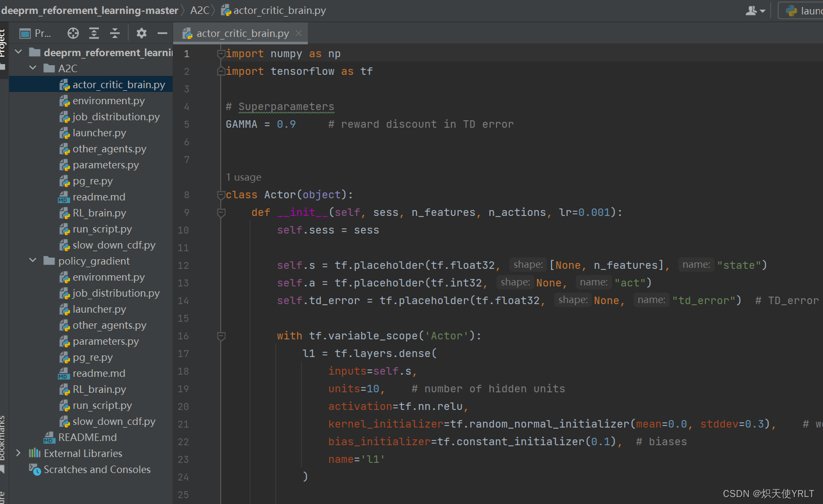Click the policy_gradient folder icon

[x=49, y=261]
